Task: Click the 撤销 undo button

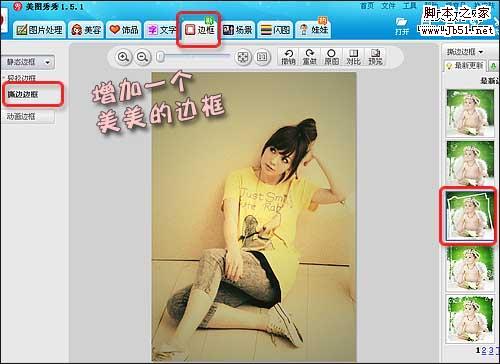Action: pos(288,57)
